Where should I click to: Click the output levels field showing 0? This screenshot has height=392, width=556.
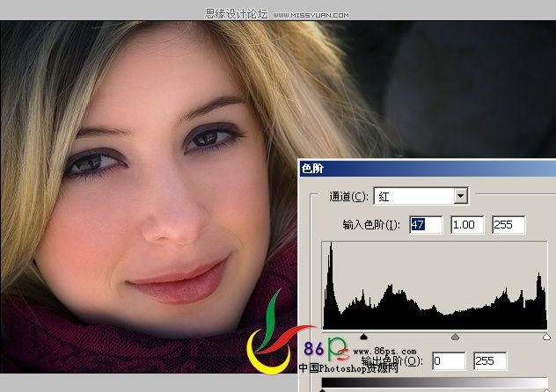449,361
